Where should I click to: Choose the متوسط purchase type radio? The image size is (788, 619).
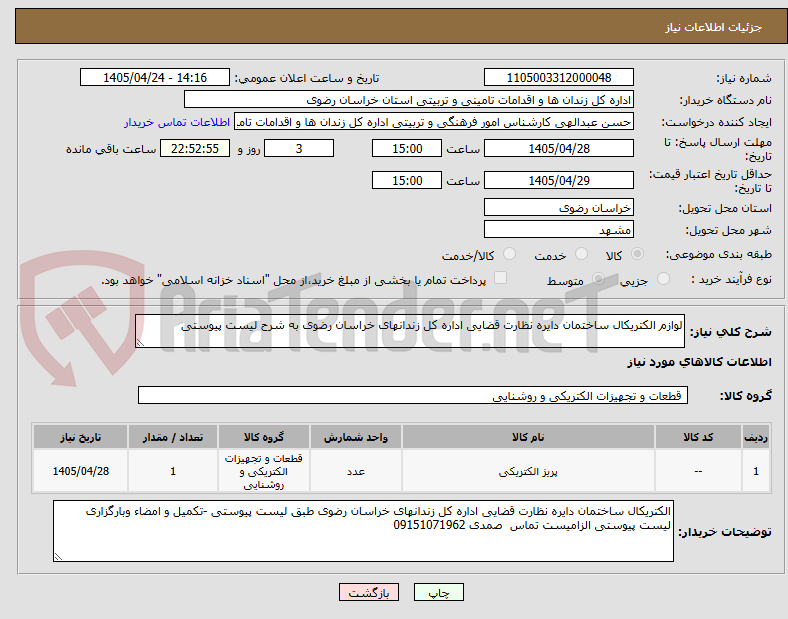click(598, 279)
